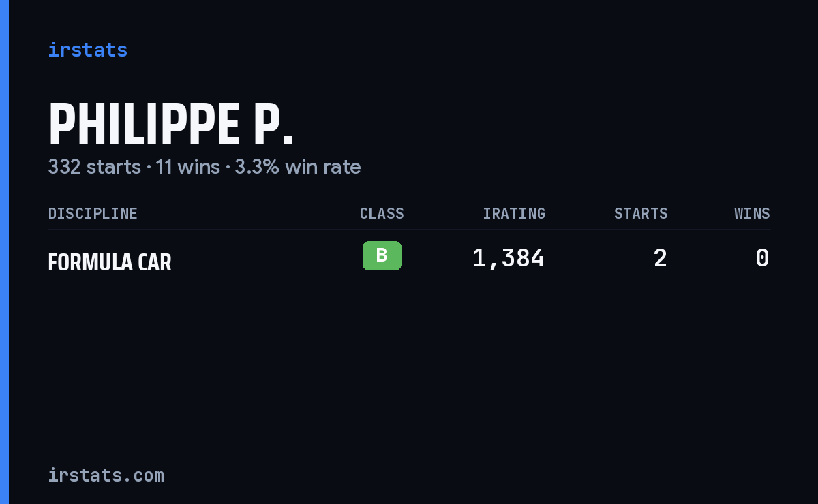The image size is (818, 504).
Task: Click the letter B inside class badge
Action: 382,255
